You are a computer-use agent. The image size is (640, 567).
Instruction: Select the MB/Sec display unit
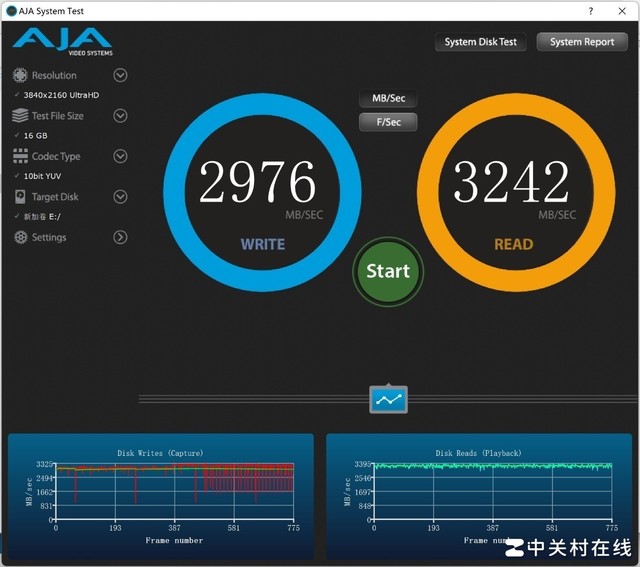[387, 99]
